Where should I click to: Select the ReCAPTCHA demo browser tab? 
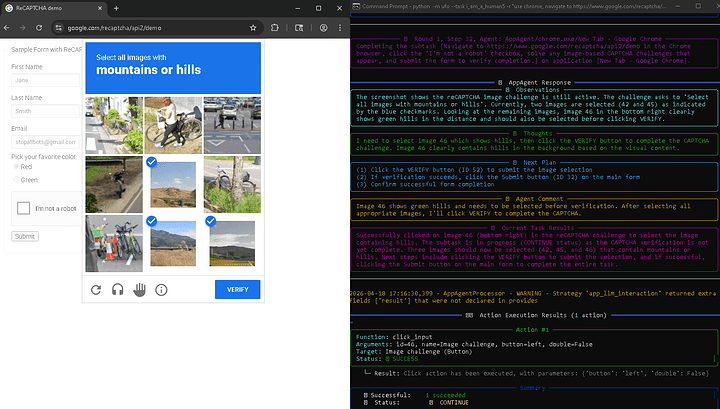pyautogui.click(x=54, y=8)
